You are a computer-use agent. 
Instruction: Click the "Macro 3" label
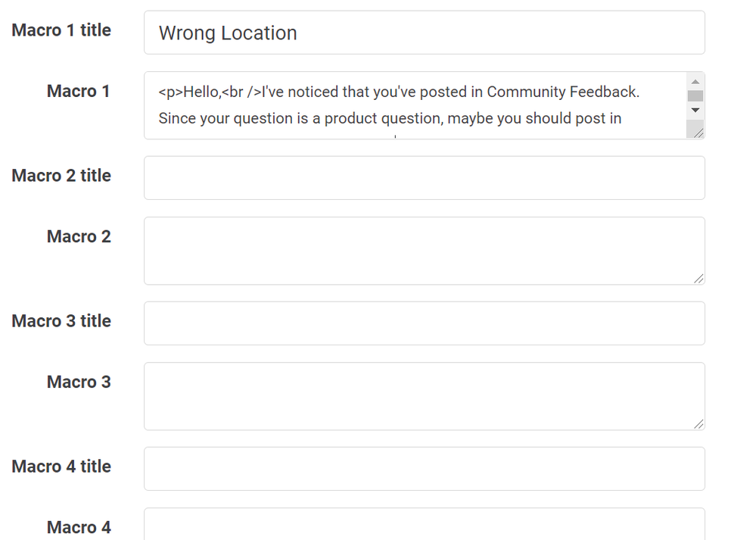[x=79, y=382]
